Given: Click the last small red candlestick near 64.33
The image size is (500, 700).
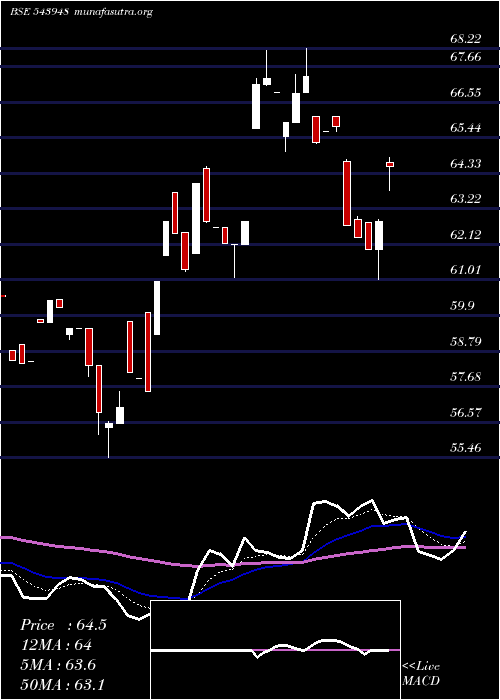Looking at the screenshot, I should click(390, 164).
